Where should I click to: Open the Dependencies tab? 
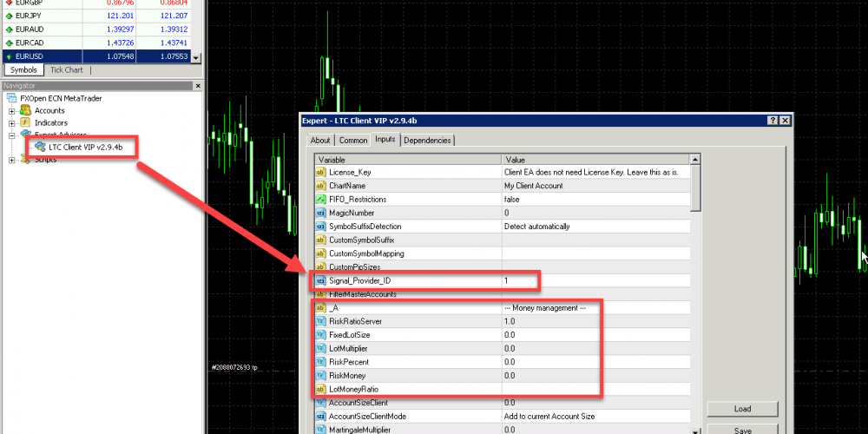pyautogui.click(x=427, y=141)
